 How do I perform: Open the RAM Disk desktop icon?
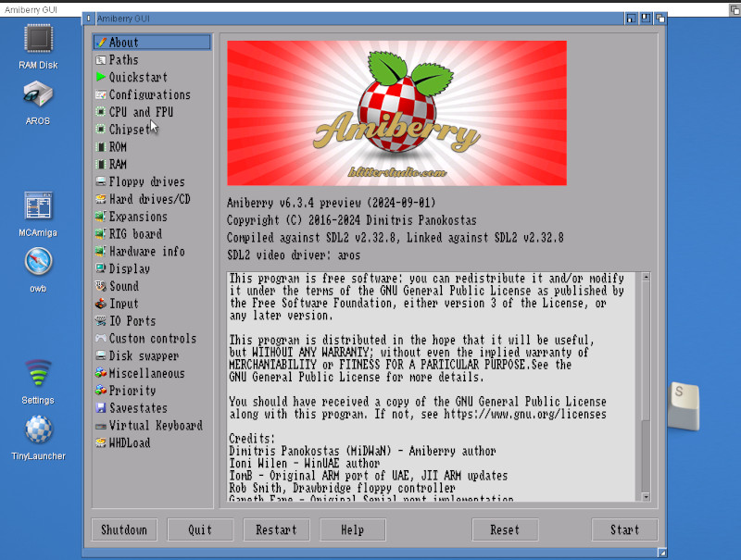38,39
